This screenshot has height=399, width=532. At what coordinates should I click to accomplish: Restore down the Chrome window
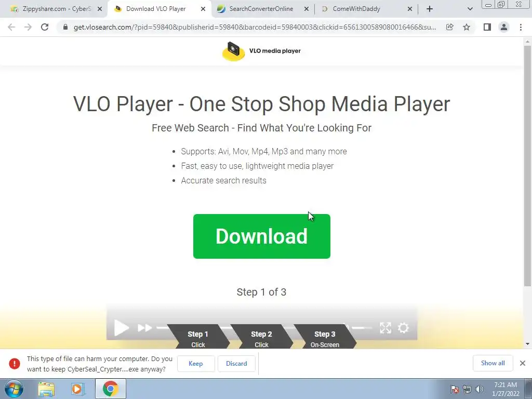tap(501, 5)
